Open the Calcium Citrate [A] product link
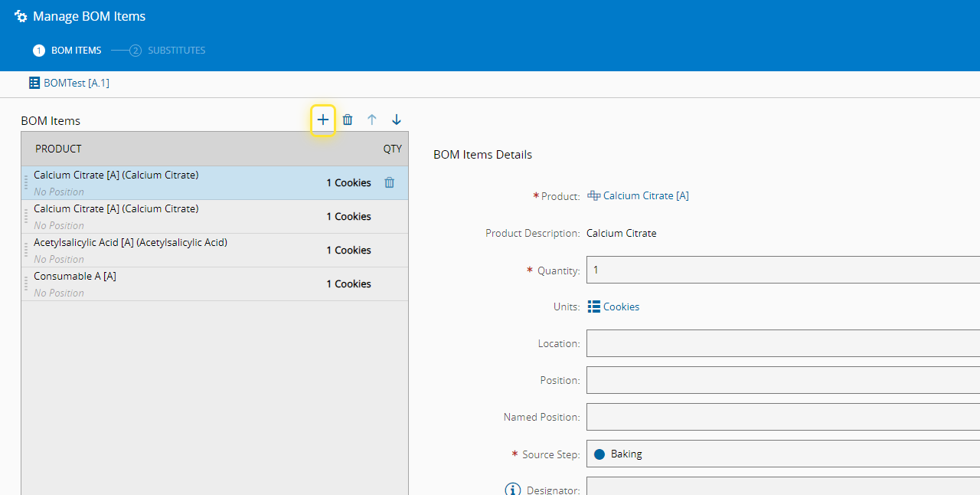980x495 pixels. [x=645, y=196]
